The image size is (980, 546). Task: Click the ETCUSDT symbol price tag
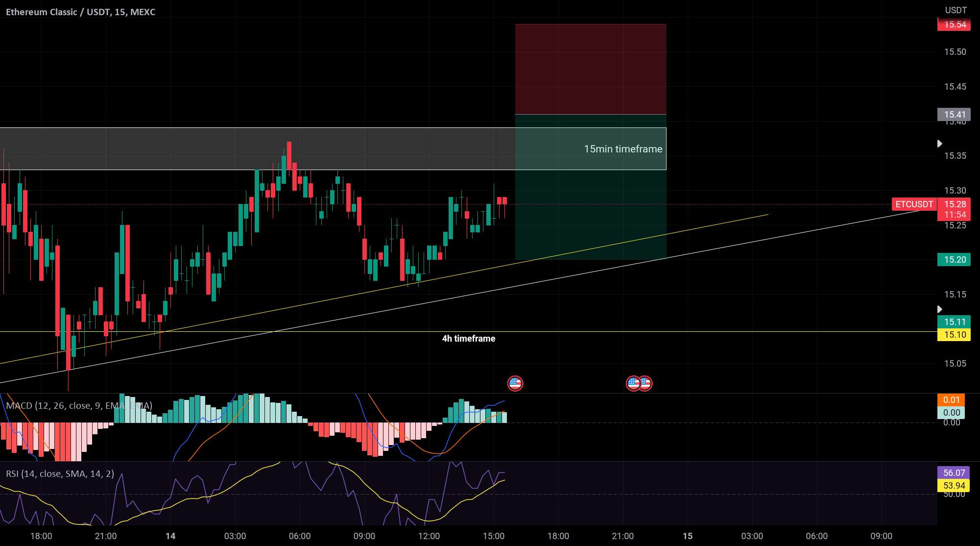[x=914, y=204]
